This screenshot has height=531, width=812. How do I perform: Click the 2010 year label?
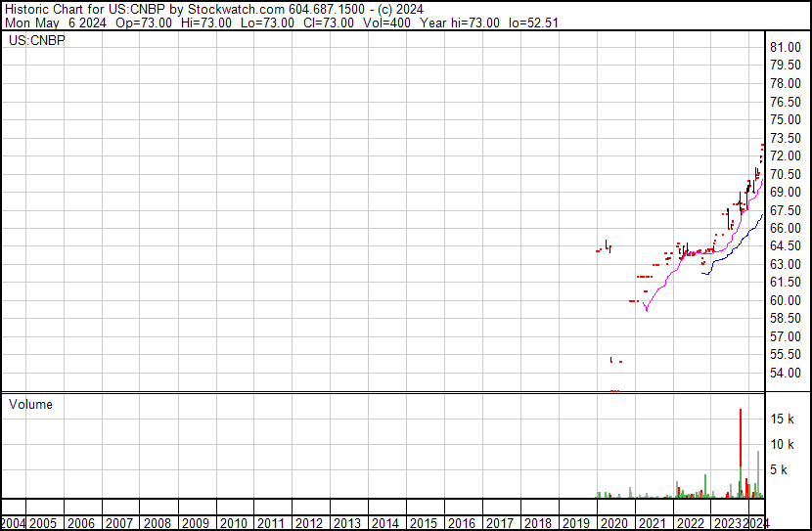233,523
